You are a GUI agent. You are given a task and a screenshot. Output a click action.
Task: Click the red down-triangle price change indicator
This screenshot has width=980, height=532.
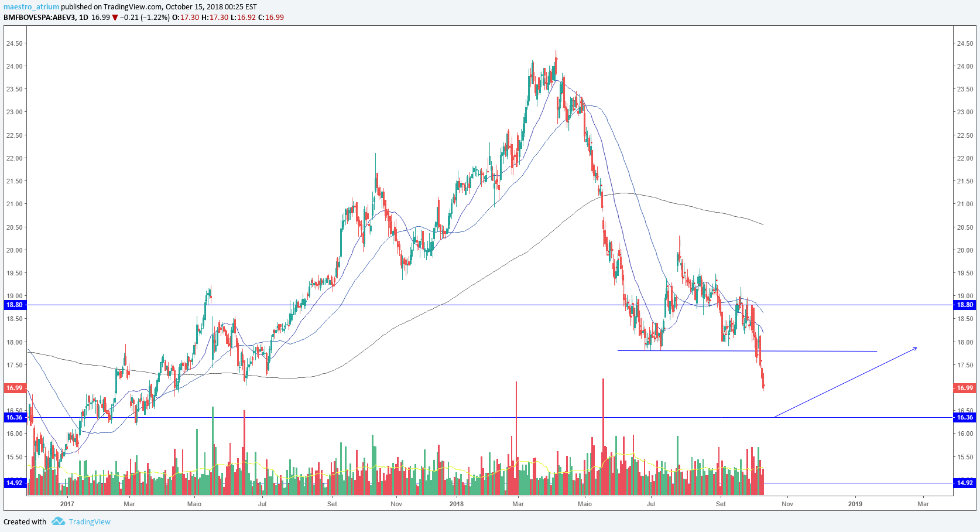(x=115, y=18)
